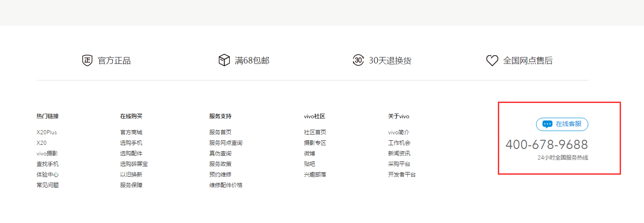Click the 服务支持 column heading
Screen dimensions: 644x223
(220, 116)
